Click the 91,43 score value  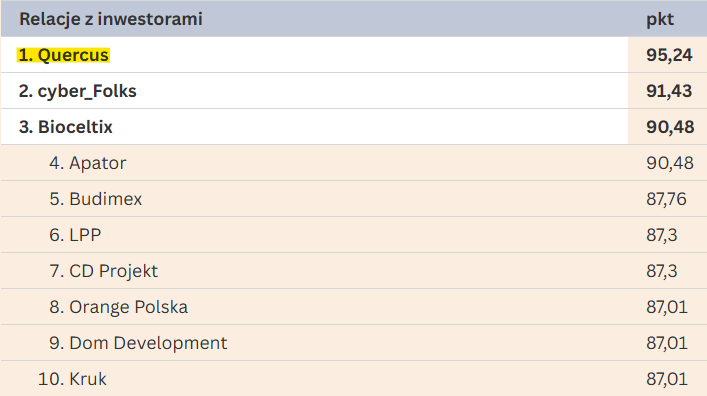coord(669,91)
